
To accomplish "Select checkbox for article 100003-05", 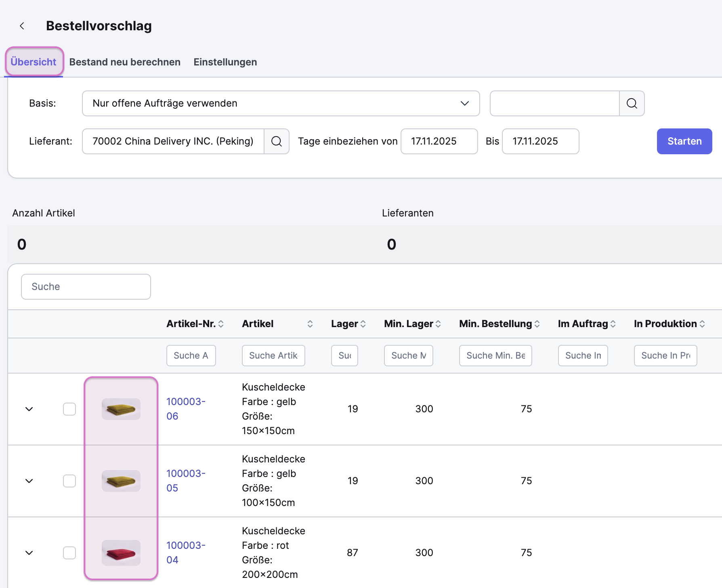I will coord(69,481).
